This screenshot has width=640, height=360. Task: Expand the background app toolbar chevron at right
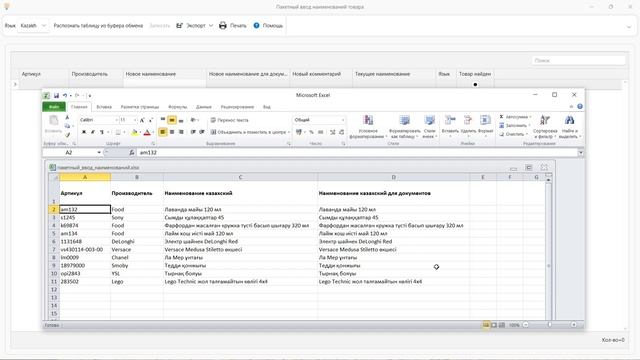click(x=629, y=27)
